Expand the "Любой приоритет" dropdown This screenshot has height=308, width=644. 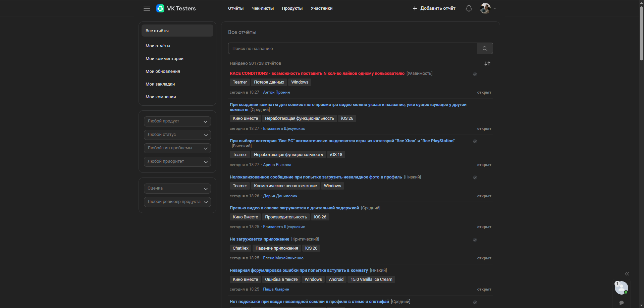177,162
